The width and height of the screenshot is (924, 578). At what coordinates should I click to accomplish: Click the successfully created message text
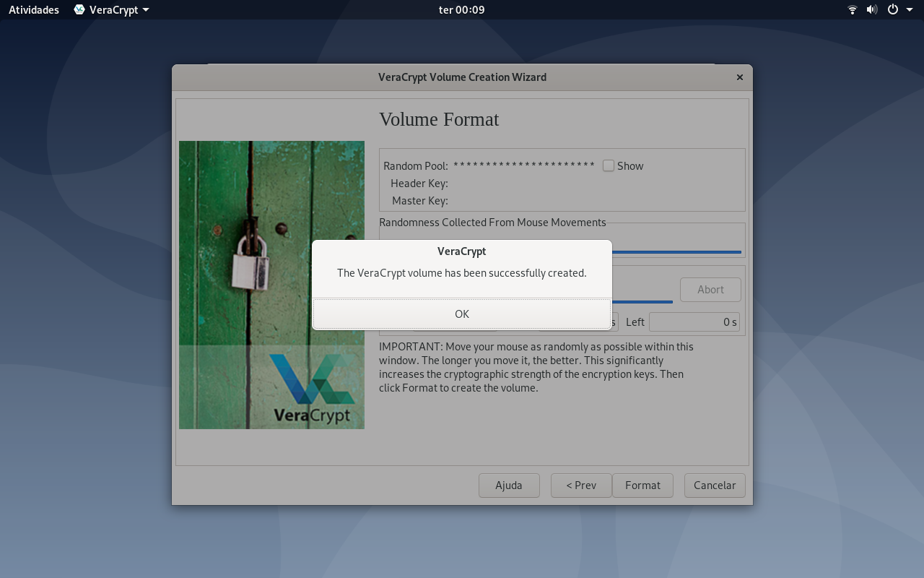(x=462, y=273)
